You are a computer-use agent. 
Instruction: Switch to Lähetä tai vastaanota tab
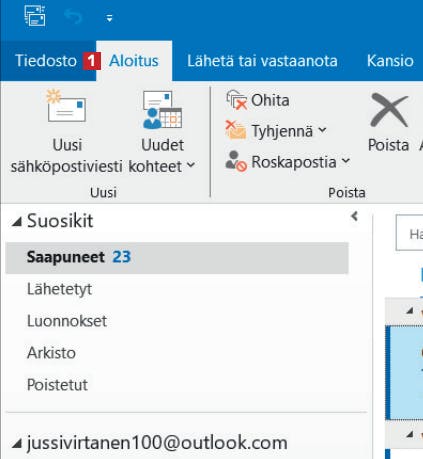pyautogui.click(x=262, y=61)
